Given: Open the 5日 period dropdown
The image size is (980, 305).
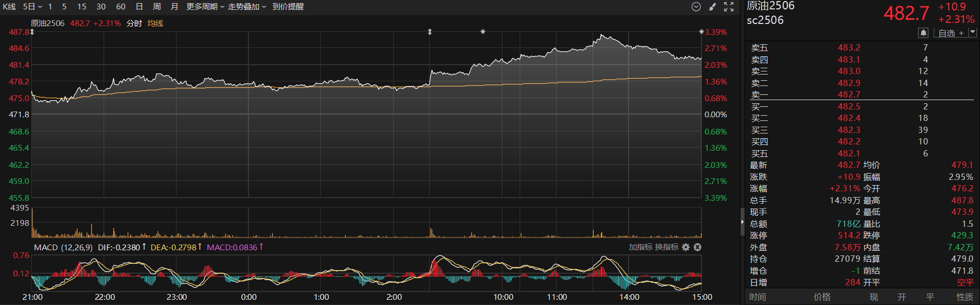Looking at the screenshot, I should pos(32,7).
